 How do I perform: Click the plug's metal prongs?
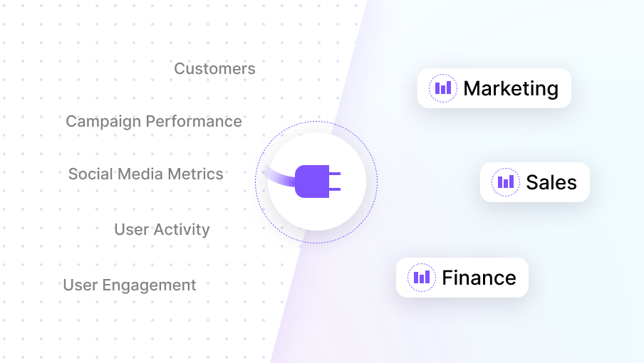click(x=335, y=181)
